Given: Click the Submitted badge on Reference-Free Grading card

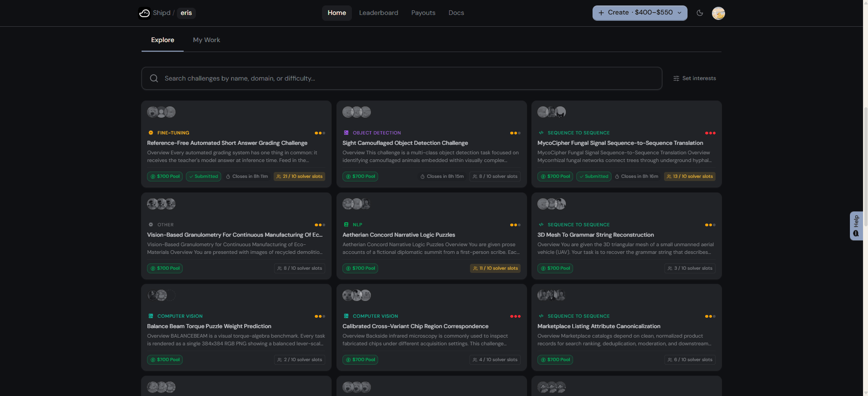Looking at the screenshot, I should [204, 177].
